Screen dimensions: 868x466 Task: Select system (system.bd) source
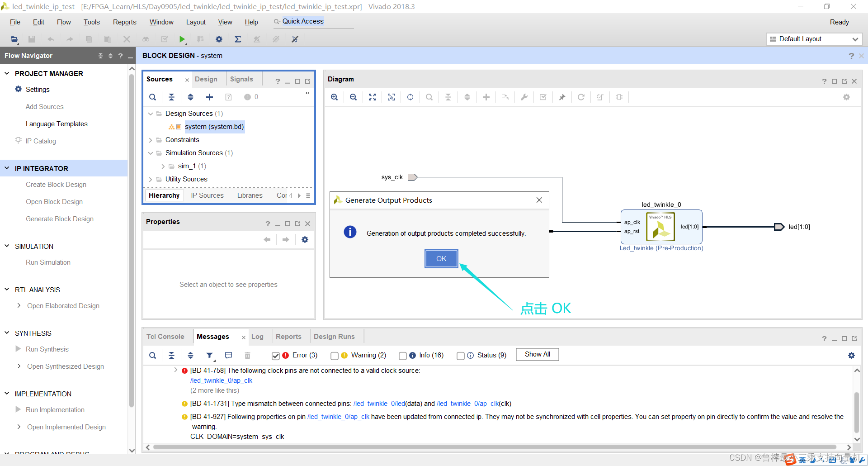point(214,127)
